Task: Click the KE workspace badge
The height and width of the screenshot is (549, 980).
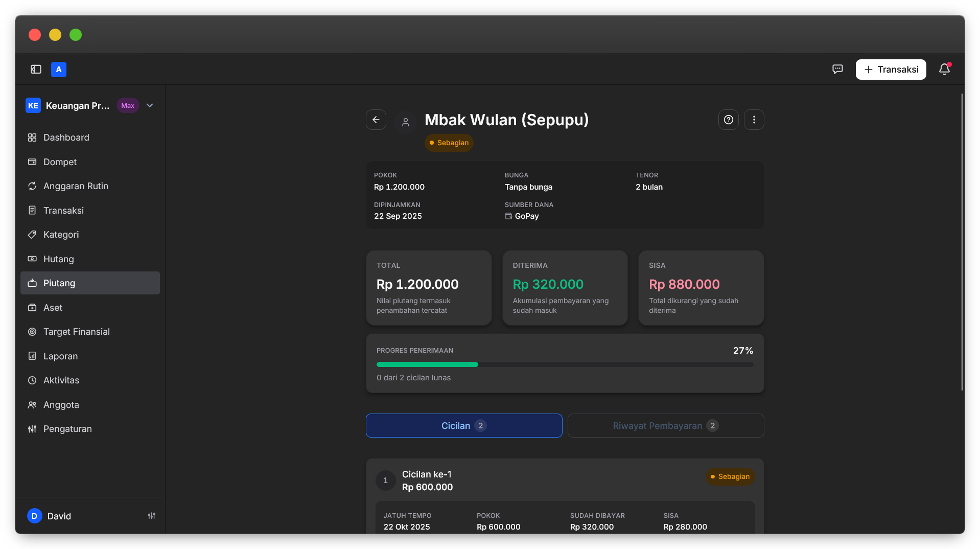Action: click(x=33, y=106)
